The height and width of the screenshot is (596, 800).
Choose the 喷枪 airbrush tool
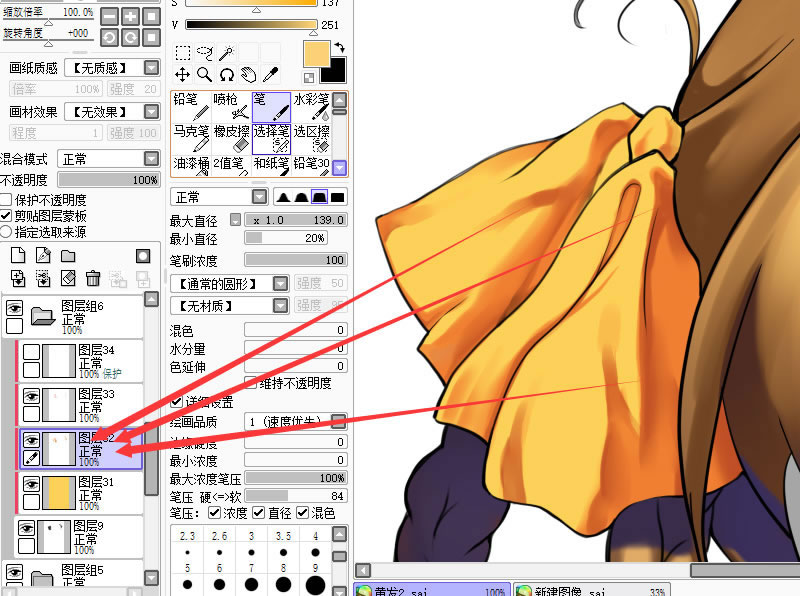click(231, 107)
